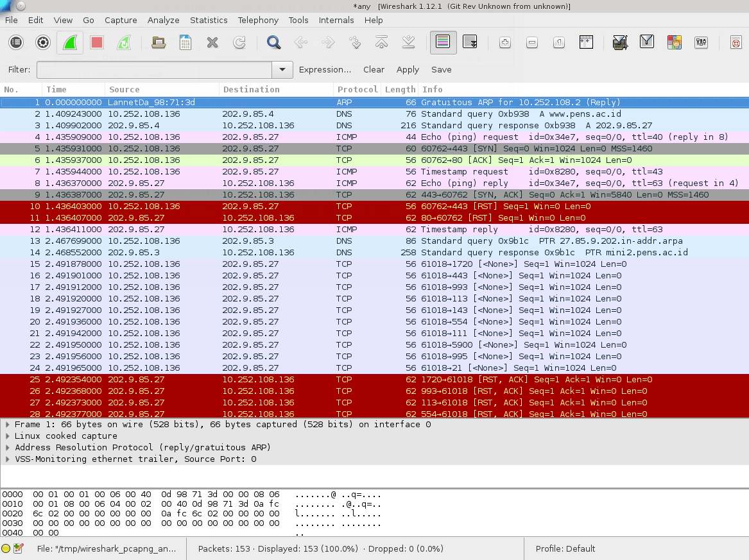Screen dimensions: 749x560
Task: Zoom in packet text icon
Action: pyautogui.click(x=505, y=42)
